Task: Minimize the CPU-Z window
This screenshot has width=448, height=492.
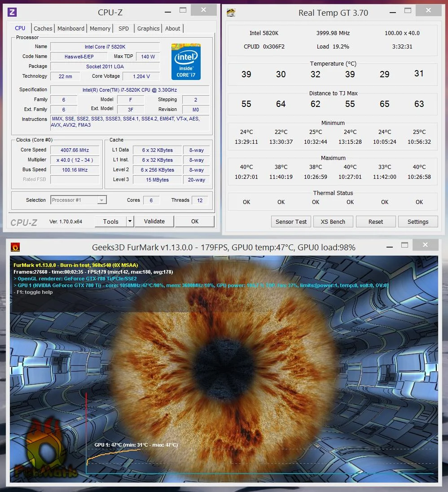Action: click(x=168, y=12)
